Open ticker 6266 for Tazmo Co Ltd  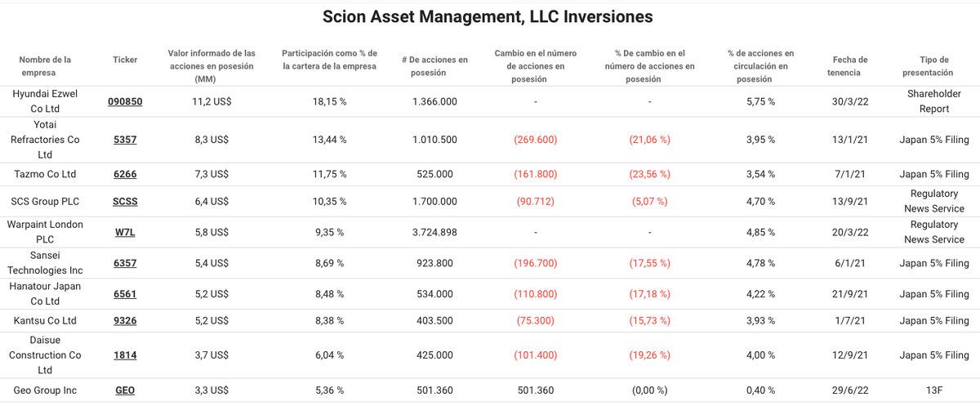click(125, 174)
